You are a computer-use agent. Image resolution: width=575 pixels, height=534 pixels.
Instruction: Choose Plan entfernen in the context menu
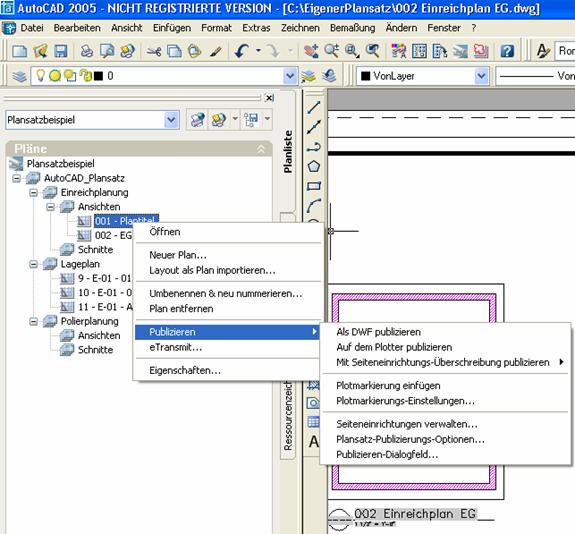[181, 309]
